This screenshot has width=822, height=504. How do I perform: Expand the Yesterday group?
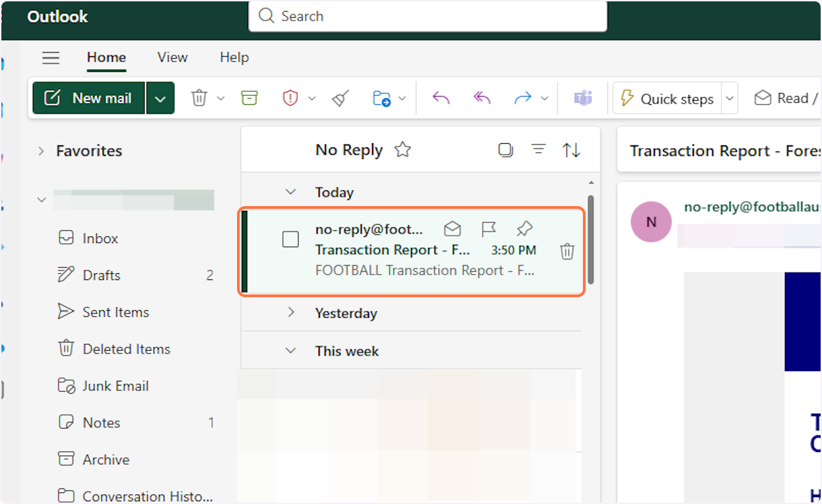(291, 313)
